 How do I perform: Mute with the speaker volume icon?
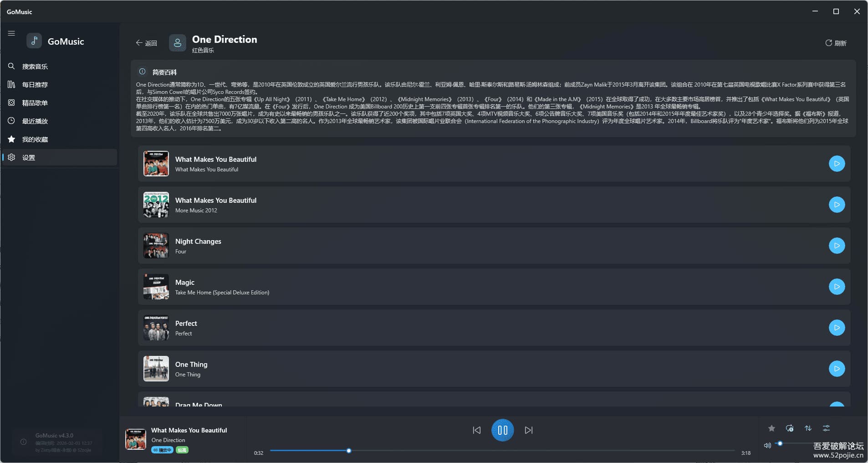click(x=767, y=445)
